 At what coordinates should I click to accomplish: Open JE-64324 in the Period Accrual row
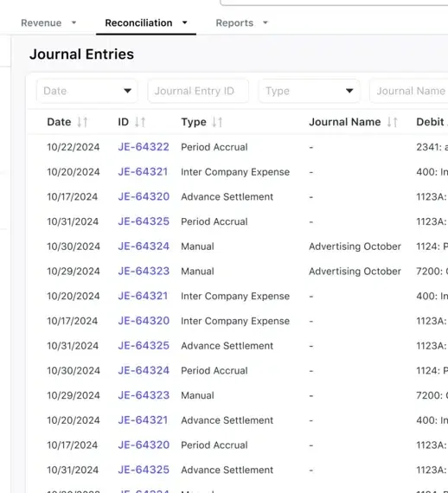[x=144, y=370]
